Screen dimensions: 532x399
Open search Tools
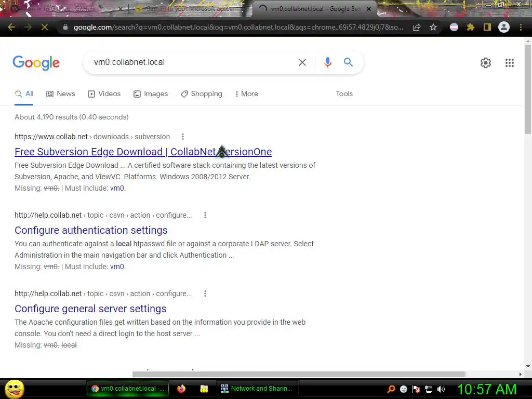point(344,94)
